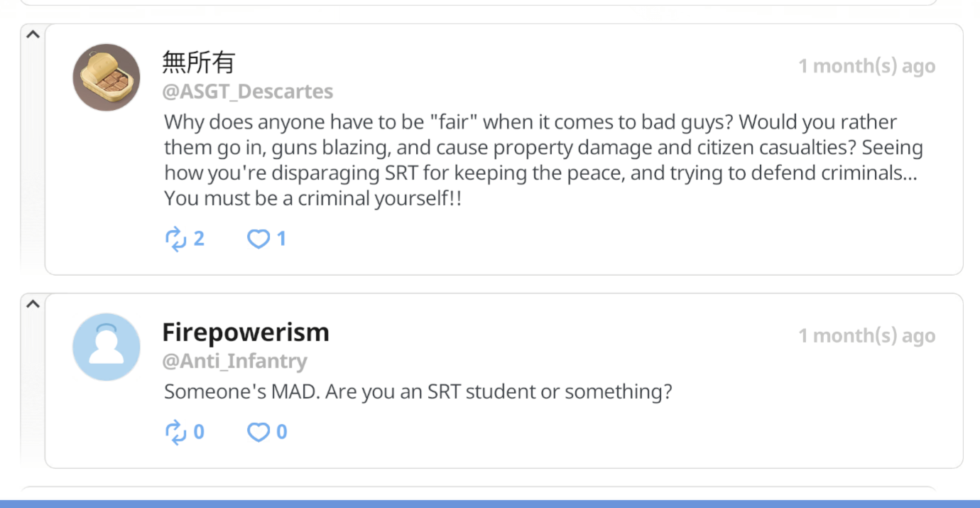Collapse the thread by 無所有

tap(32, 34)
